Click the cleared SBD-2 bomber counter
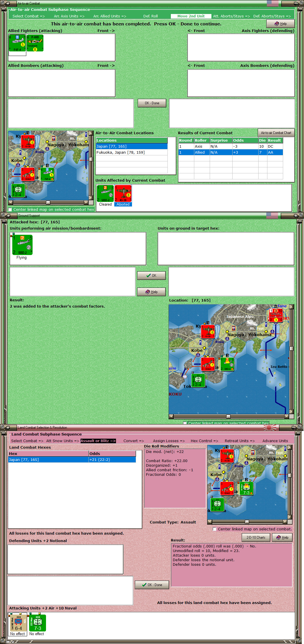The height and width of the screenshot is (644, 304). pyautogui.click(x=105, y=194)
